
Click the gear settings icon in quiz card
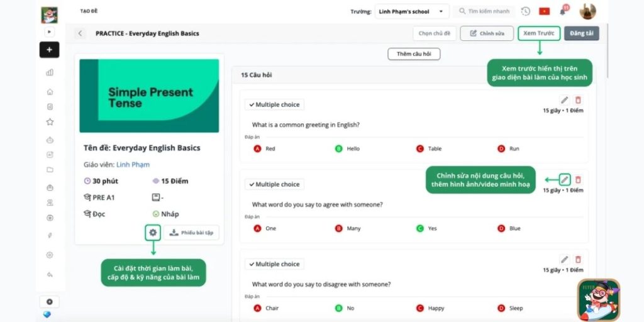[x=153, y=233]
